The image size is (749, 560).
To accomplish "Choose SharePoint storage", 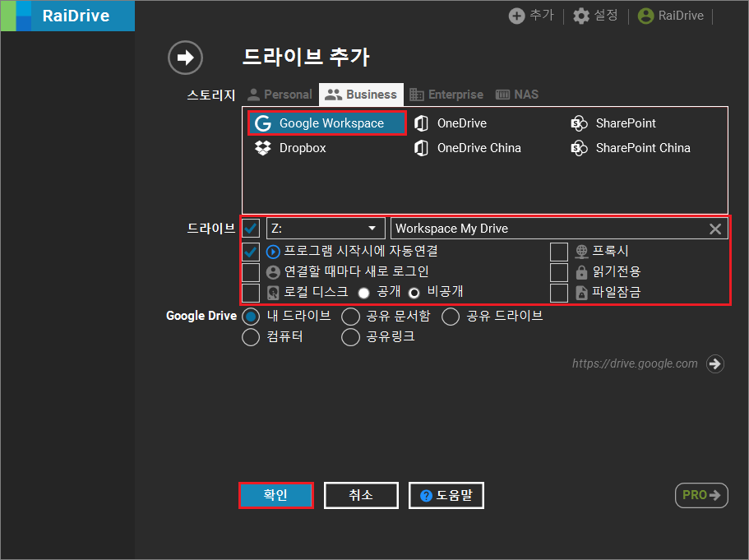I will (x=613, y=123).
